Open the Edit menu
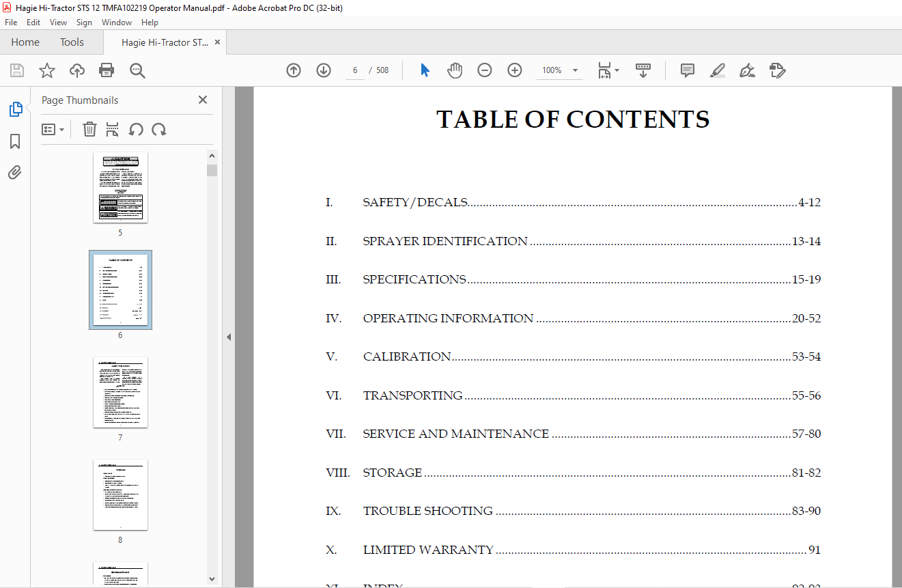This screenshot has width=902, height=588. pos(33,23)
